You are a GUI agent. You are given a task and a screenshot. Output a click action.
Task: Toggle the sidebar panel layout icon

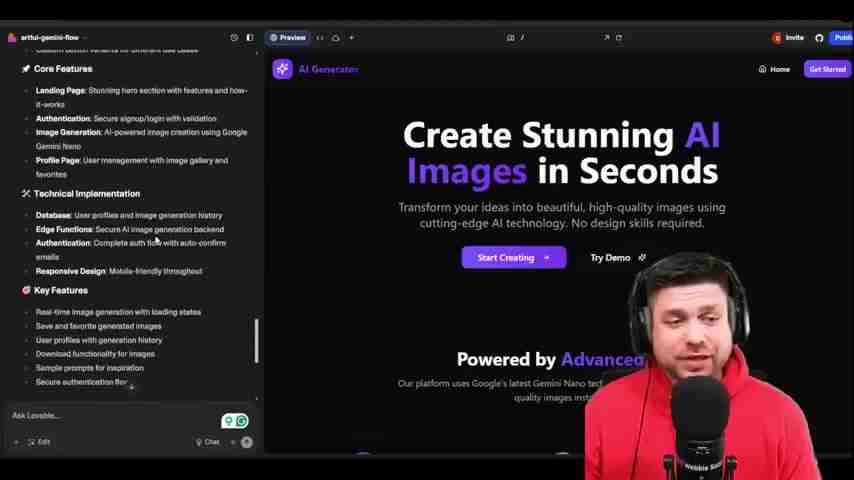[250, 38]
